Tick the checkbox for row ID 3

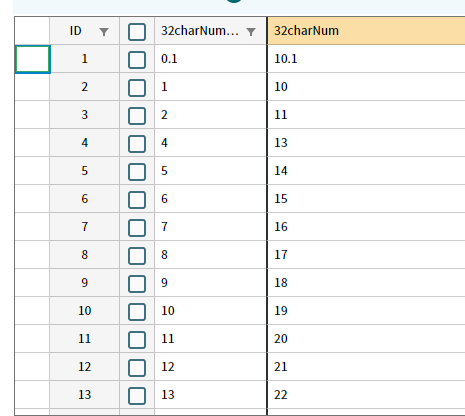137,116
